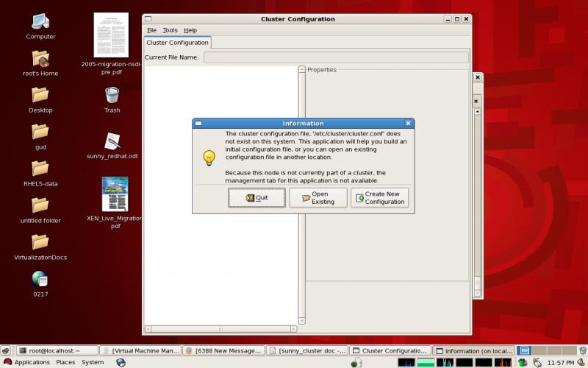
Task: Click the volume speaker icon
Action: tap(581, 362)
